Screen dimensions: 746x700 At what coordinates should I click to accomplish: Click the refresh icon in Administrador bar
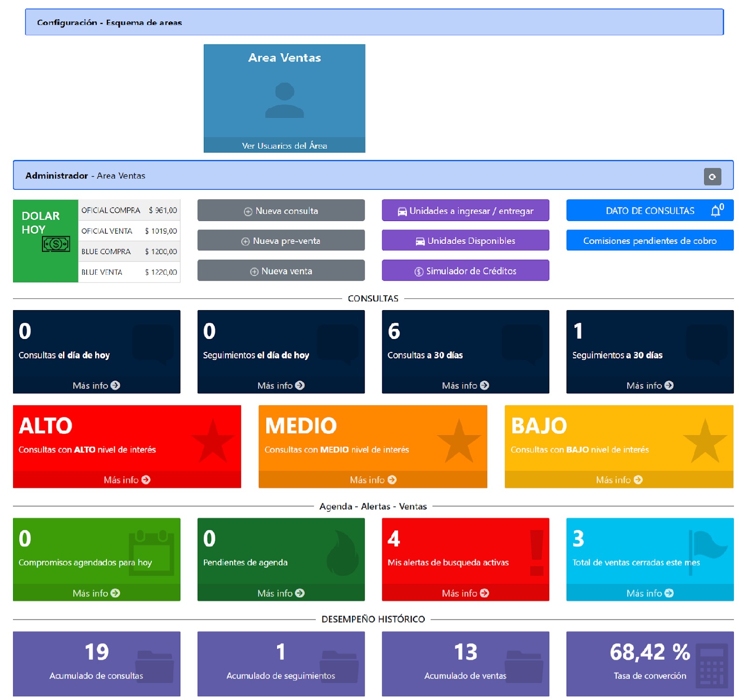click(712, 177)
